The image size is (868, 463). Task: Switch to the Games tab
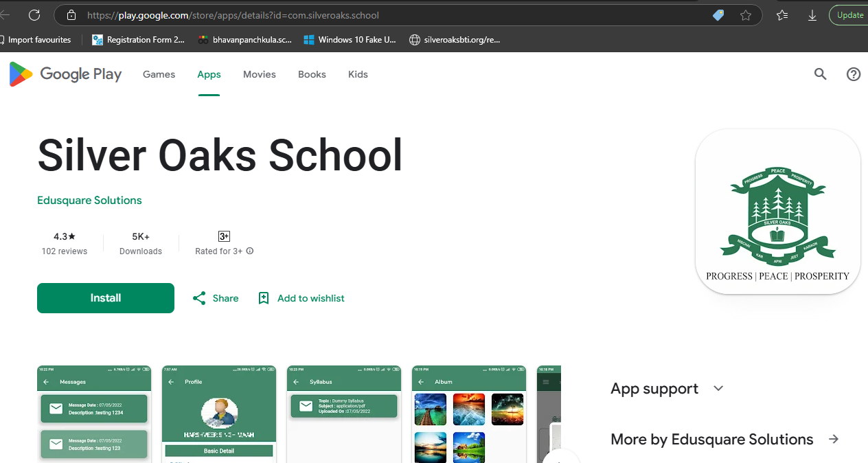[x=159, y=74]
